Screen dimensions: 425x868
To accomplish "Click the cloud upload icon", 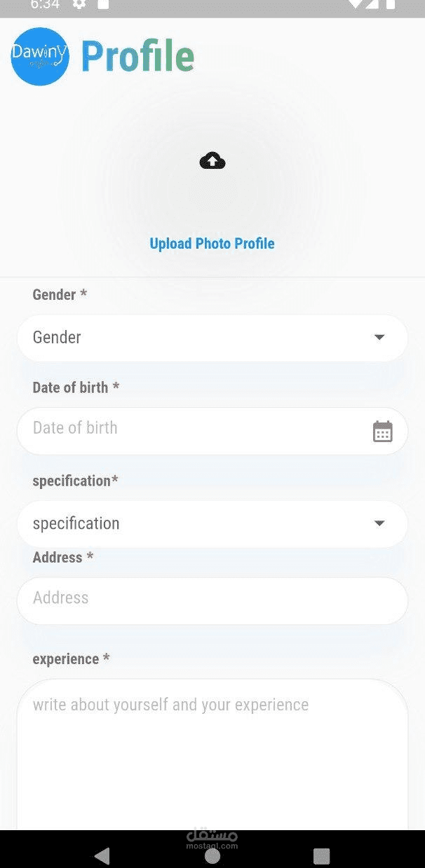I will [x=212, y=161].
